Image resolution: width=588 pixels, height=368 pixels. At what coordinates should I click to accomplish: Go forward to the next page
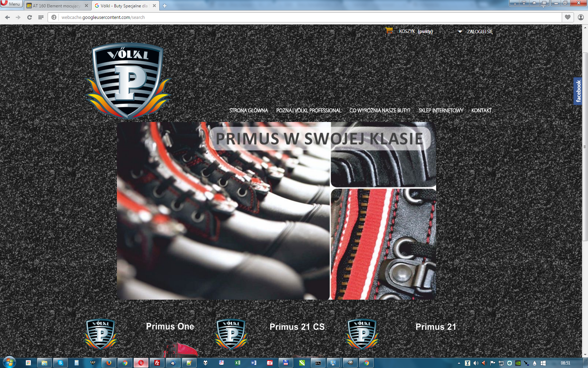click(x=18, y=17)
